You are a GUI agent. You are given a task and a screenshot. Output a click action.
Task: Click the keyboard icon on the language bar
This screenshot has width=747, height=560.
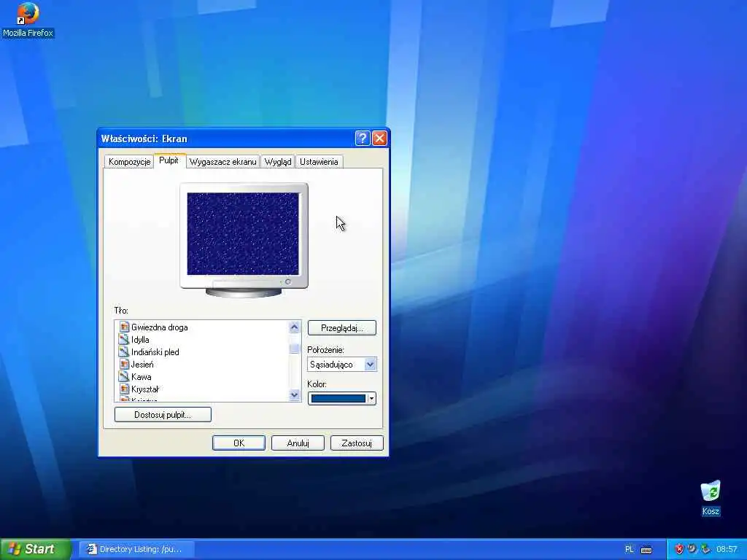(646, 550)
